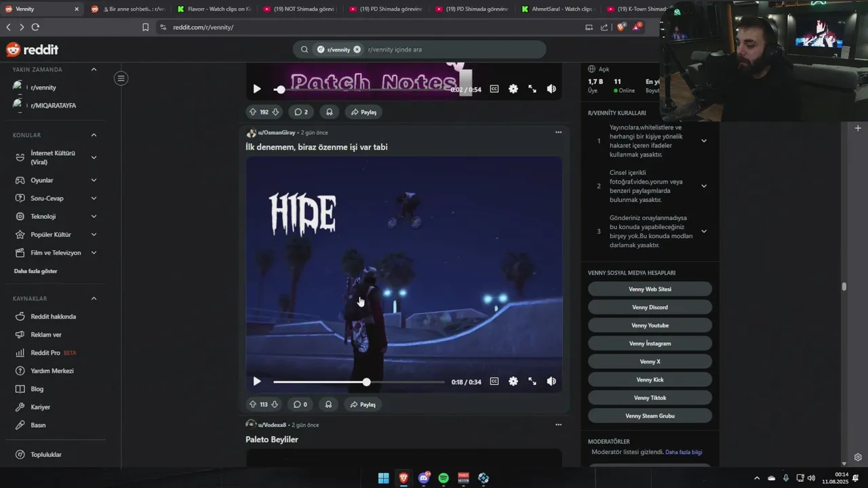The width and height of the screenshot is (868, 488).
Task: Expand Film ve Televizyon topic
Action: click(94, 253)
